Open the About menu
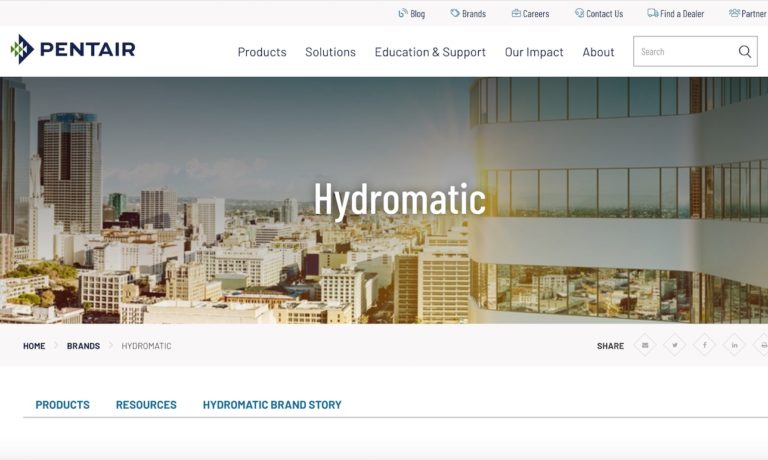 (x=598, y=52)
